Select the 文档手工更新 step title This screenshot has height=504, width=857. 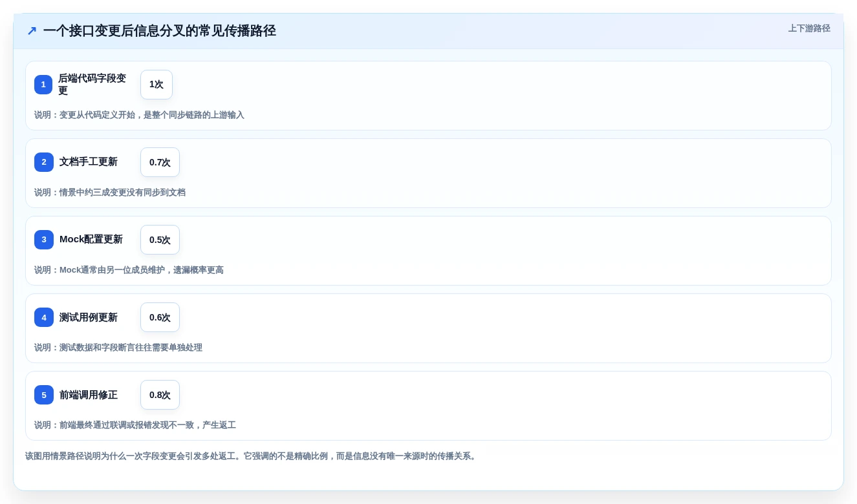point(89,162)
